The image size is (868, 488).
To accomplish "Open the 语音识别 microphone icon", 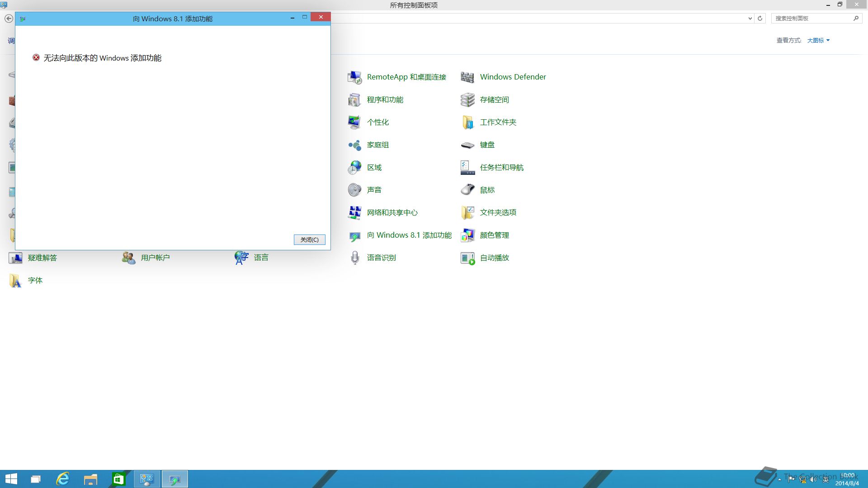I will coord(355,258).
